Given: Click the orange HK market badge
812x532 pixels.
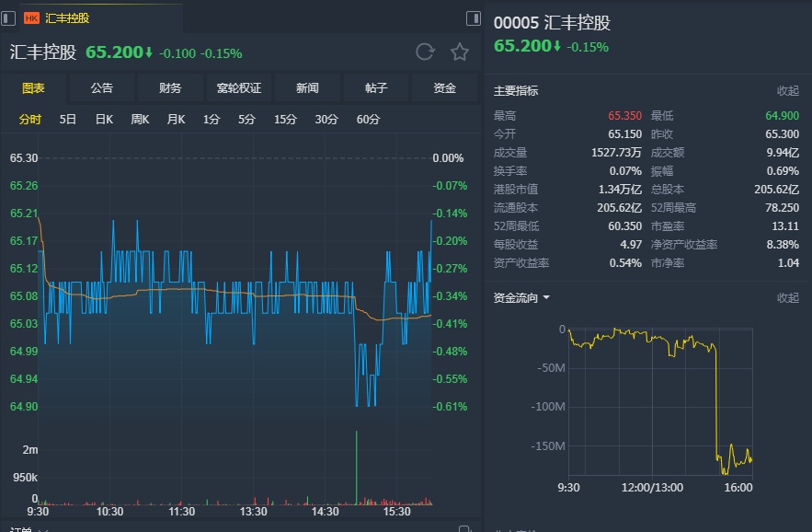Looking at the screenshot, I should [x=31, y=18].
